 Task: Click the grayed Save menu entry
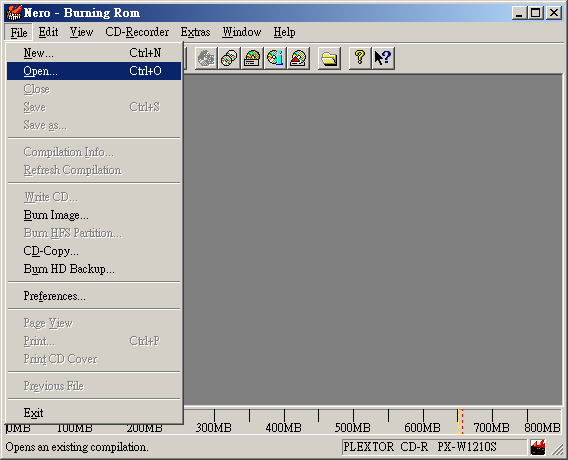(94, 107)
